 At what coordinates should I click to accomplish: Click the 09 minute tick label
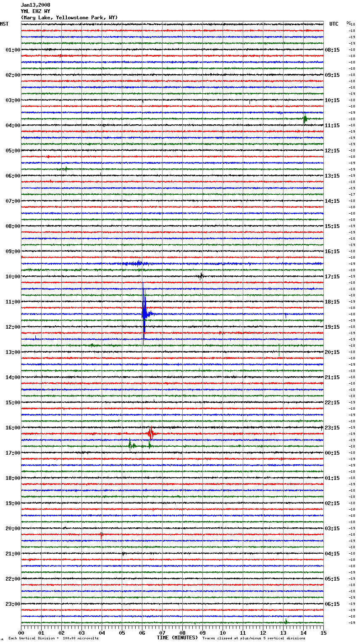202,633
